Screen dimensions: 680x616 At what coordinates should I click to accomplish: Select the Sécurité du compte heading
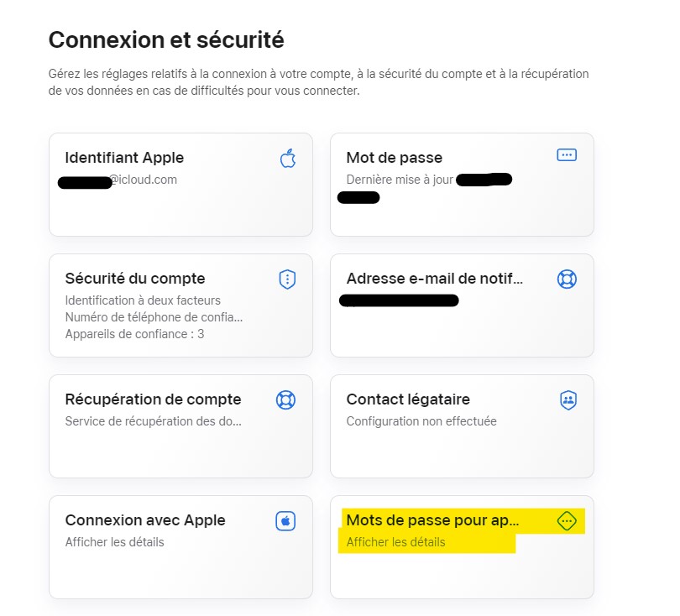click(135, 279)
